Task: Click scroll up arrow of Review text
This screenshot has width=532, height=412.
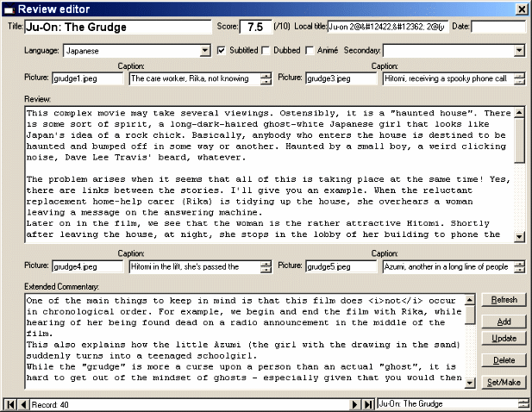Action: tap(519, 113)
